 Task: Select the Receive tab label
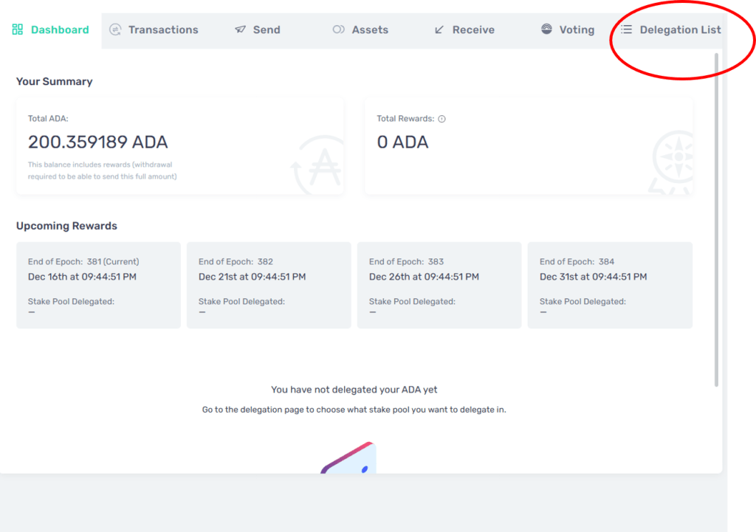pyautogui.click(x=473, y=30)
